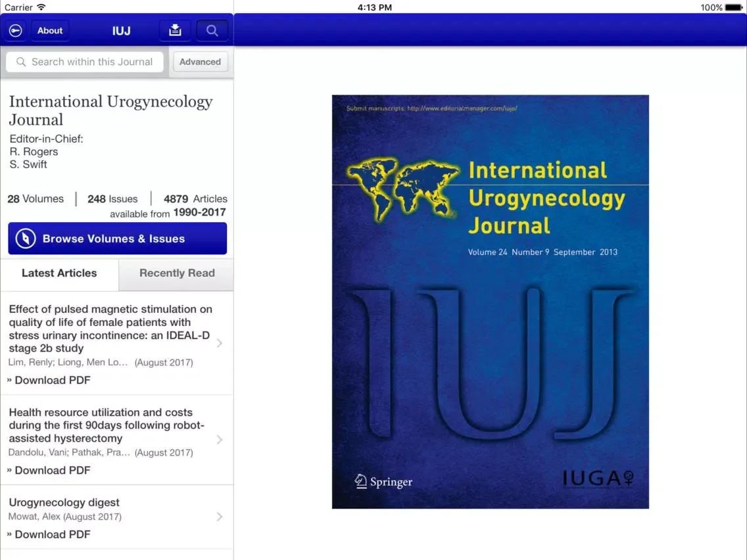The height and width of the screenshot is (560, 747).
Task: Click the magnifier icon inside search field
Action: tap(21, 62)
